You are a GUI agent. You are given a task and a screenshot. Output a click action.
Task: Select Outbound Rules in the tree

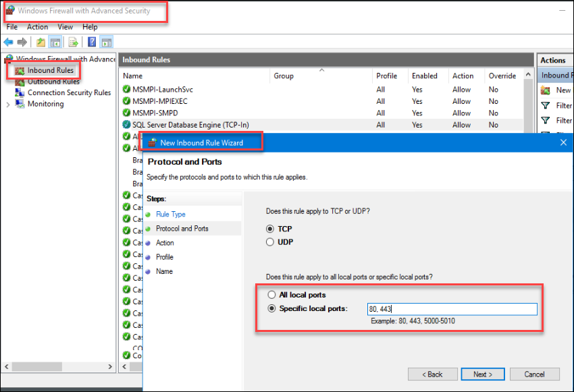(53, 82)
